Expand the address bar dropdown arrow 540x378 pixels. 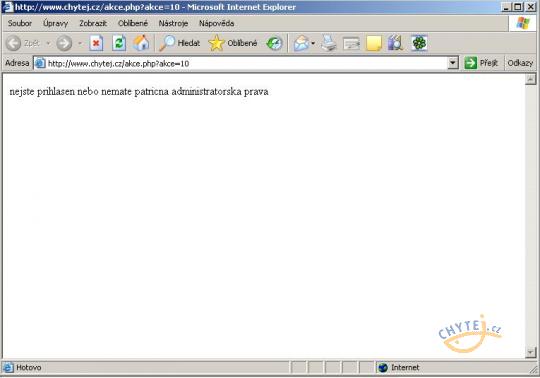point(453,63)
